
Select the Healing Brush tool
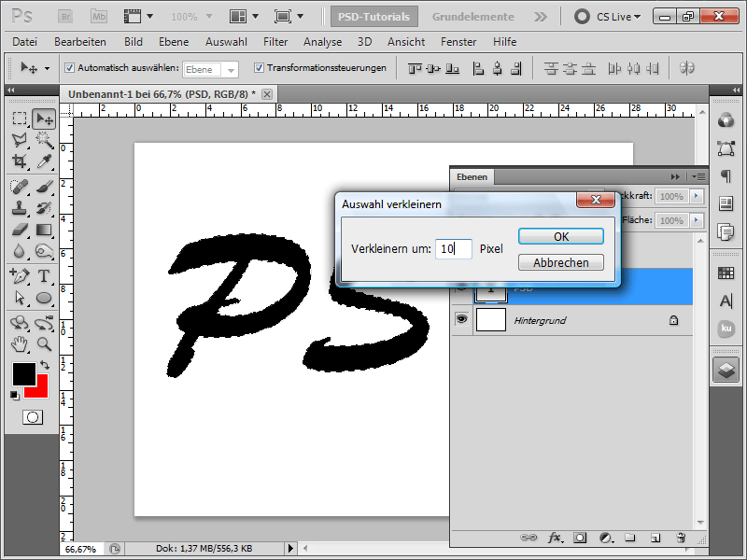[x=19, y=187]
